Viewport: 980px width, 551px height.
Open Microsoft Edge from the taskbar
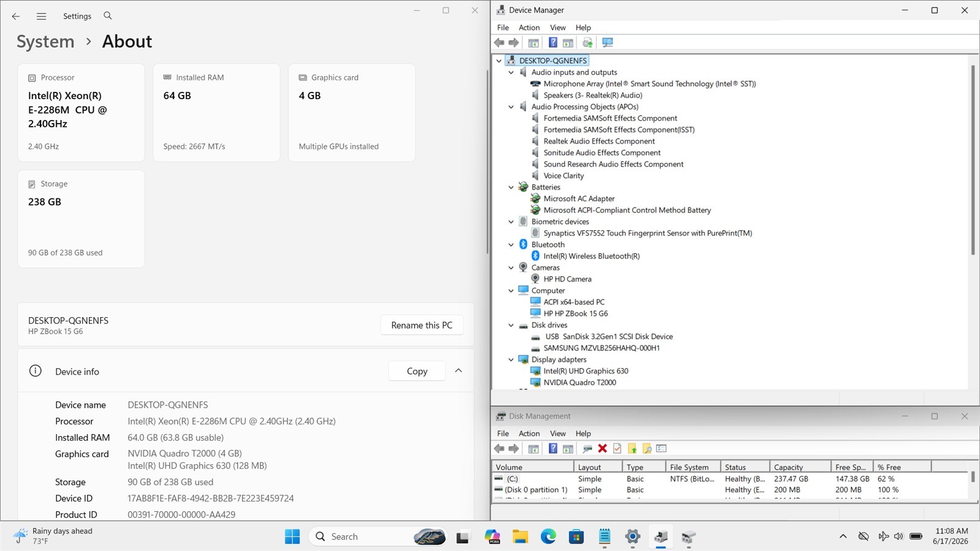click(548, 537)
